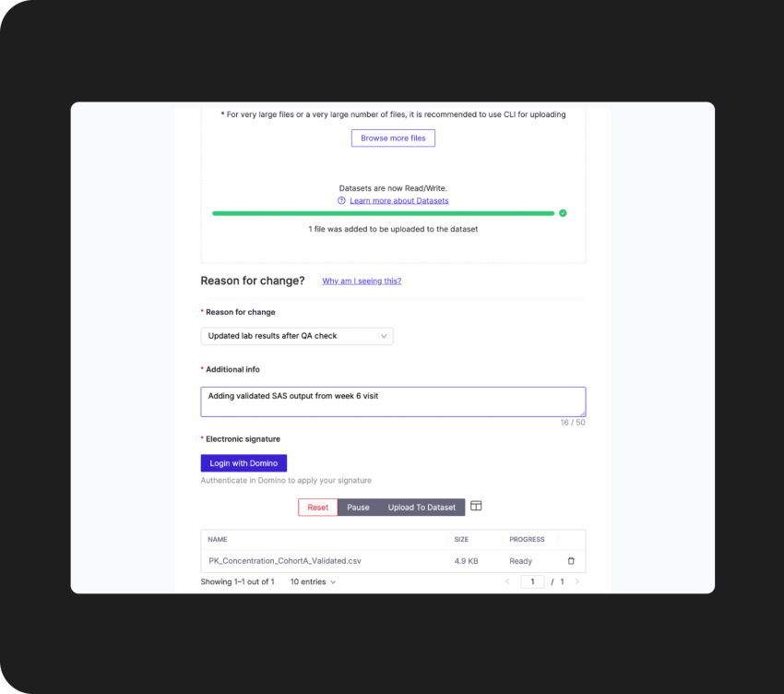Image resolution: width=784 pixels, height=694 pixels.
Task: Click the page number input box
Action: 532,581
